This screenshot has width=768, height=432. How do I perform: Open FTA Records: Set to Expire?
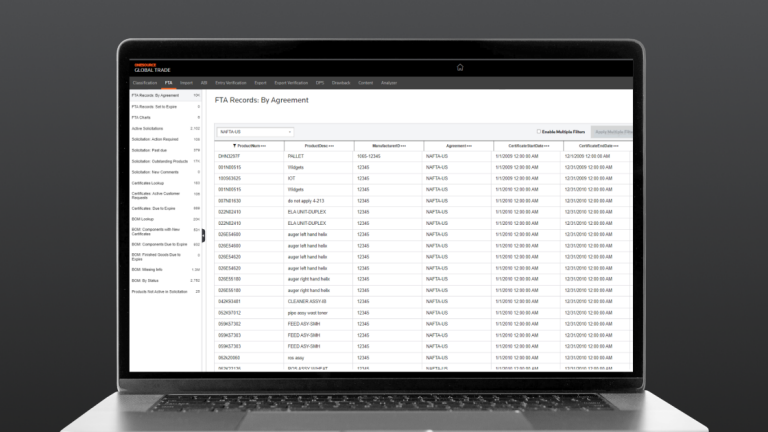(x=153, y=106)
